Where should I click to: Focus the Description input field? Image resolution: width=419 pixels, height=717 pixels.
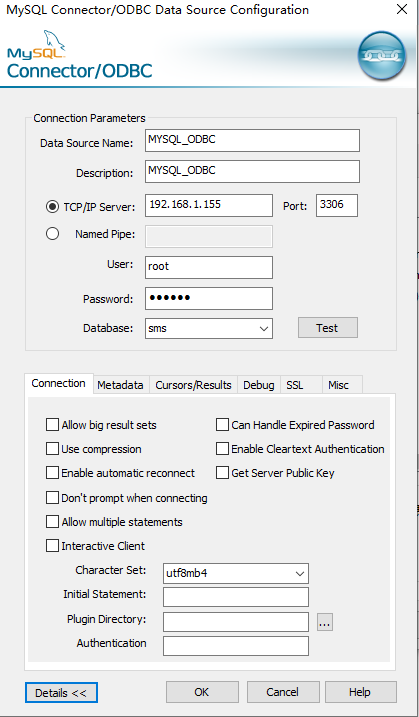[252, 171]
